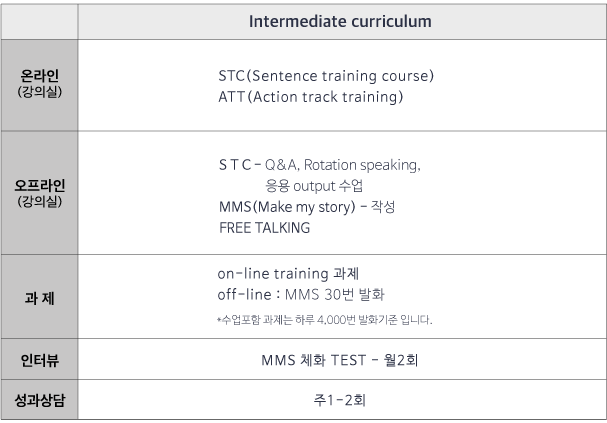Viewport: 607px width, 423px height.
Task: Click the word curriculum in the header
Action: 392,22
